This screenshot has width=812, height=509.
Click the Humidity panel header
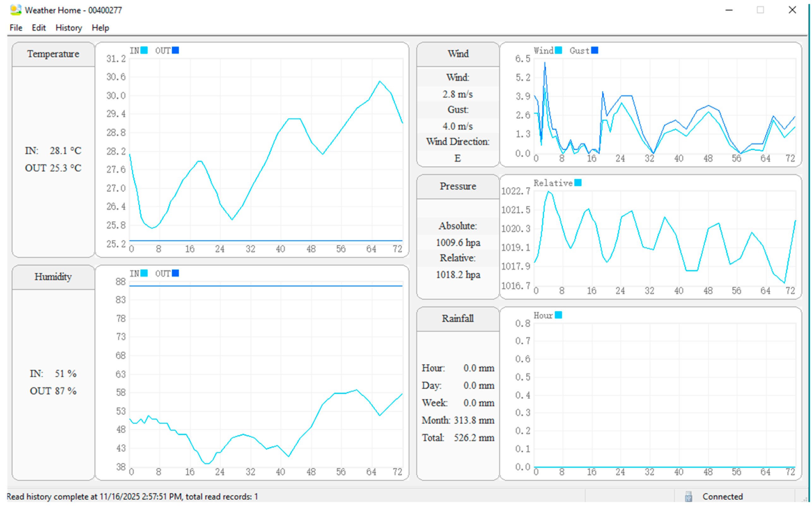53,277
